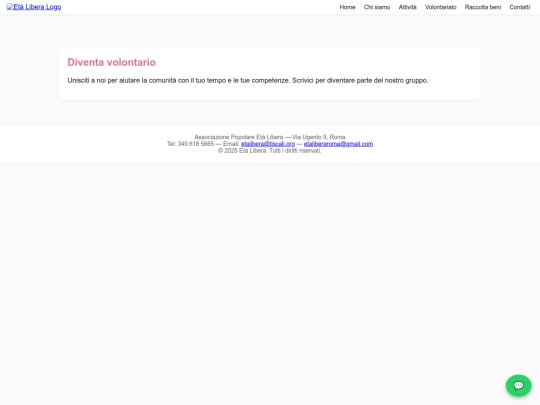Image resolution: width=540 pixels, height=405 pixels.
Task: Click the Associazione Popolare Età Libera address line
Action: click(x=270, y=137)
